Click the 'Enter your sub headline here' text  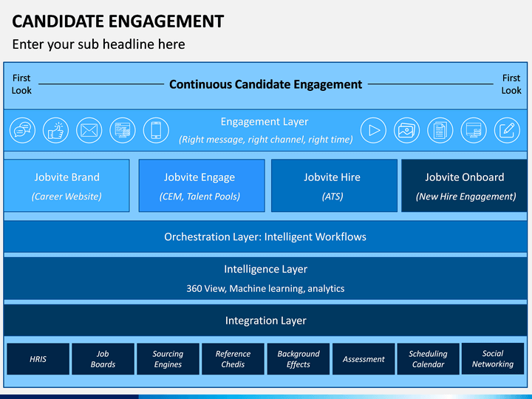click(99, 44)
